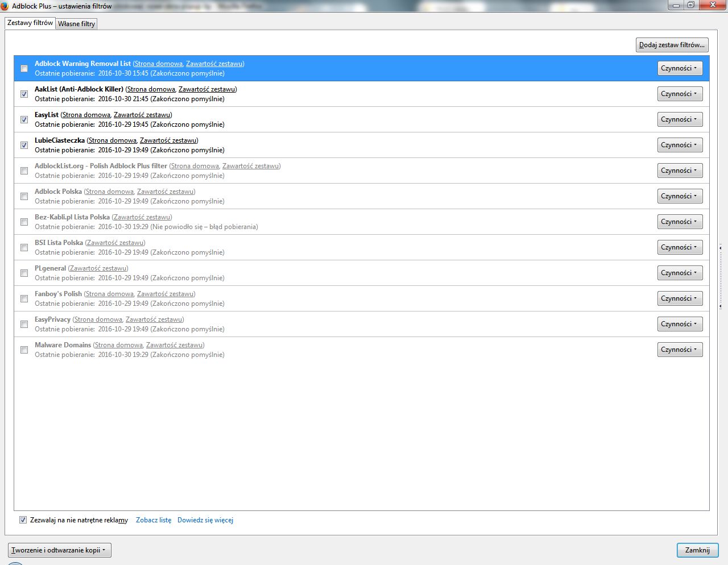Click the Firefox icon in title bar
This screenshot has height=565, width=728.
point(5,6)
